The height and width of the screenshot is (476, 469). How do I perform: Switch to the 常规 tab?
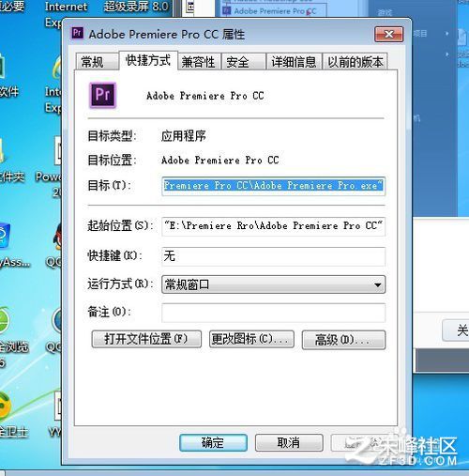(97, 62)
